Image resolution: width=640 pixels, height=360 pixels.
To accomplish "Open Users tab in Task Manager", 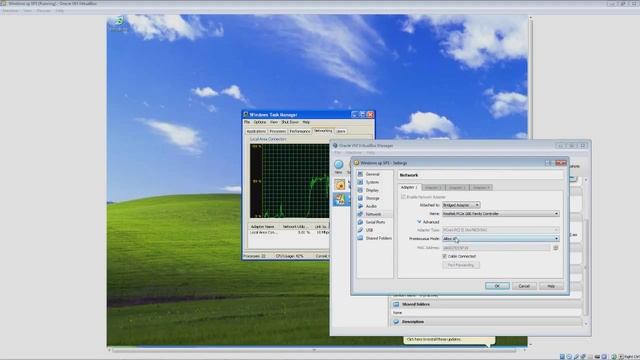I will coord(341,131).
